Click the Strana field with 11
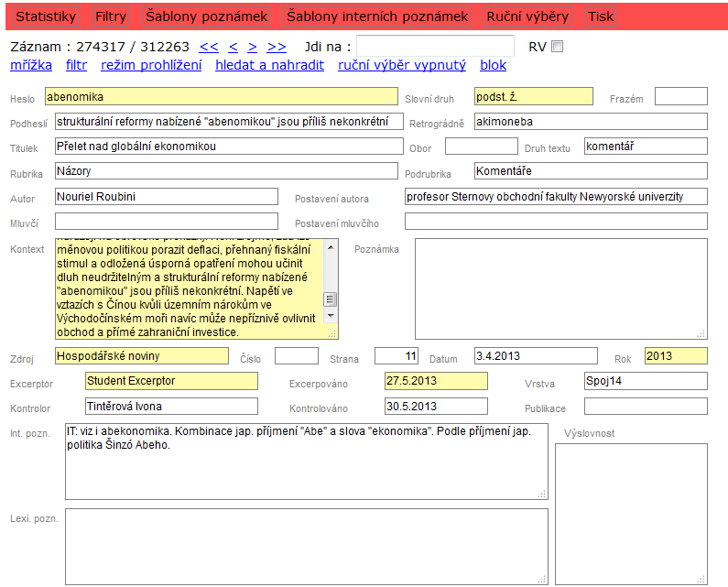Image resolution: width=728 pixels, height=587 pixels. (397, 356)
